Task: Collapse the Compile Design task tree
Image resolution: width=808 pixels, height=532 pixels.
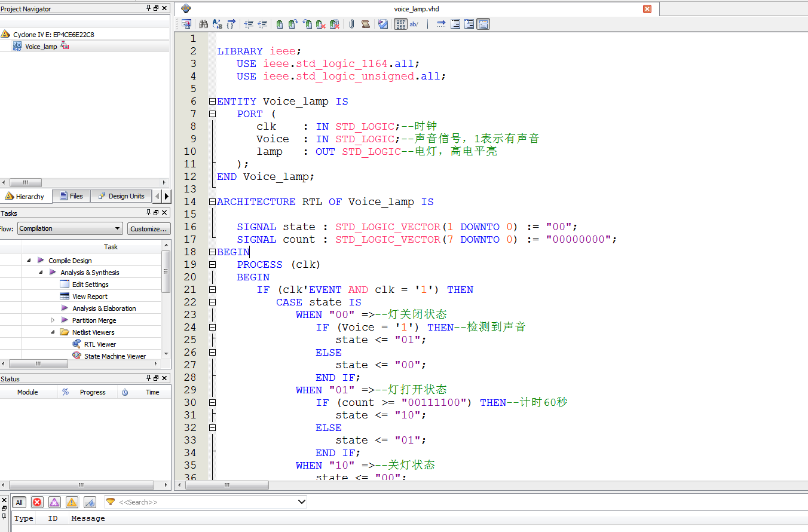Action: (29, 261)
